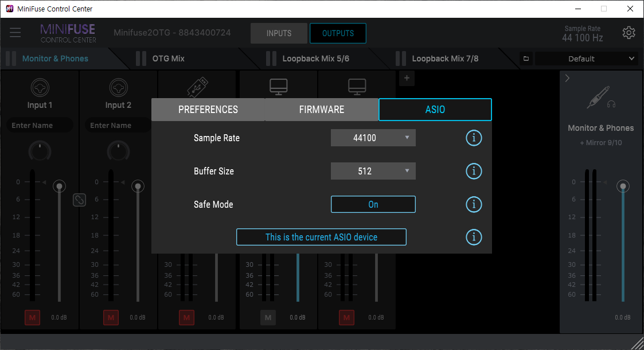Click 'This is the current ASIO device' button
The height and width of the screenshot is (350, 644).
click(321, 237)
